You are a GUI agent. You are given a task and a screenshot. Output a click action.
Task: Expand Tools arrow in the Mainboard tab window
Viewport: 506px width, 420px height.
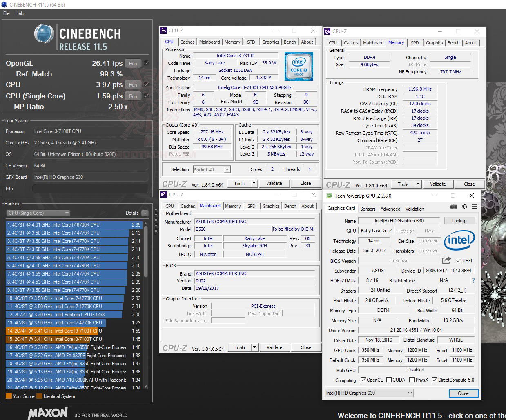pos(255,347)
